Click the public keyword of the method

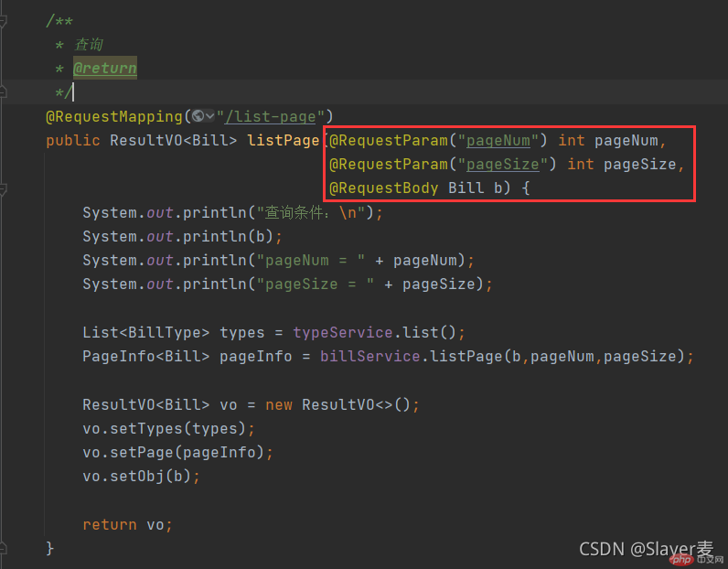[73, 140]
